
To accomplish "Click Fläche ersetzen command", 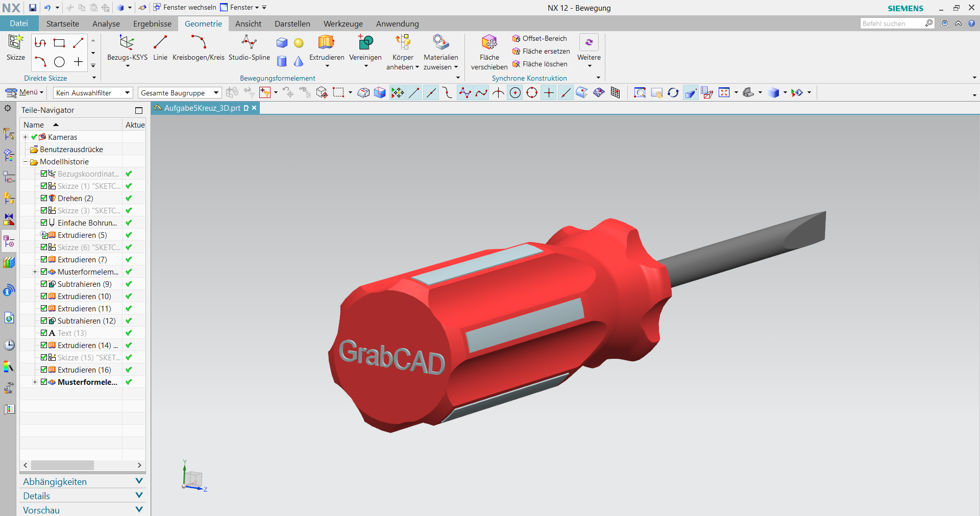I will click(x=541, y=51).
